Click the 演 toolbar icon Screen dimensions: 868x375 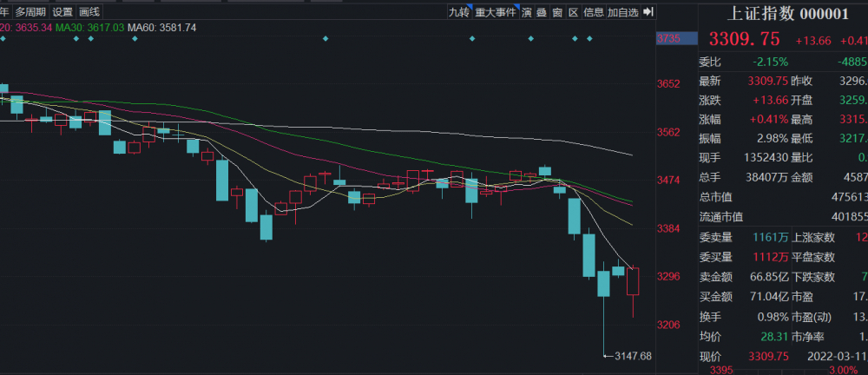point(527,12)
